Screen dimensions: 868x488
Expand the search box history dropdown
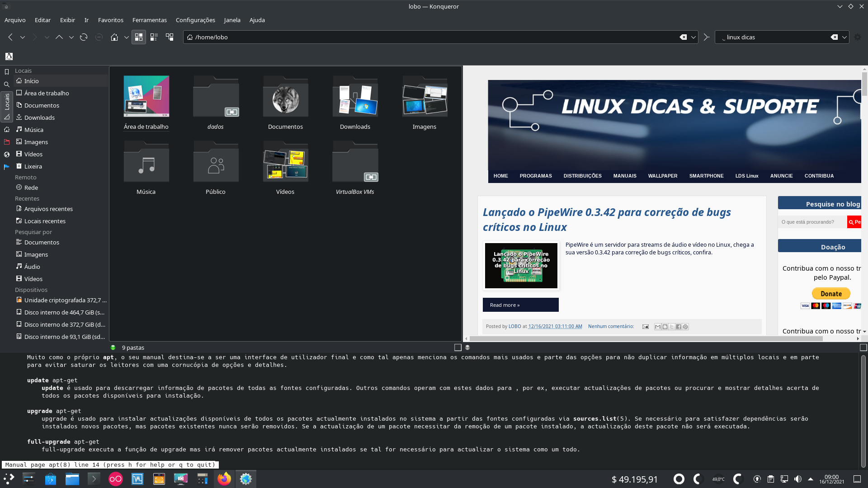coord(844,37)
